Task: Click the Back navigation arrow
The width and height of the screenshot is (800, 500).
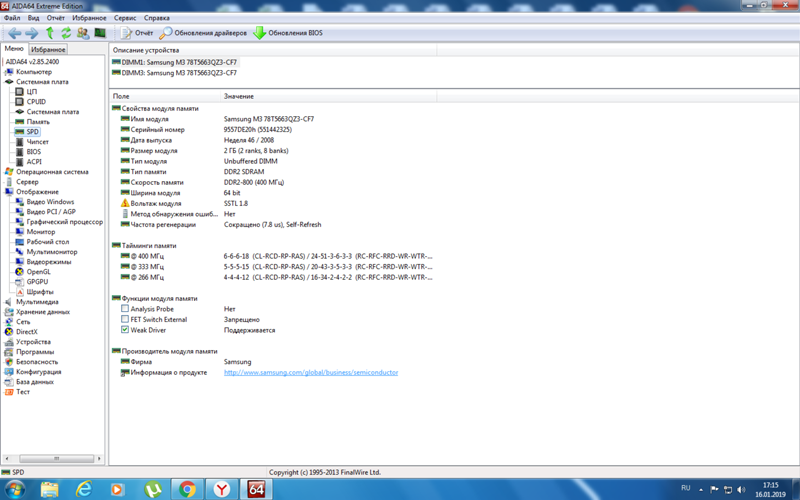Action: pyautogui.click(x=14, y=33)
